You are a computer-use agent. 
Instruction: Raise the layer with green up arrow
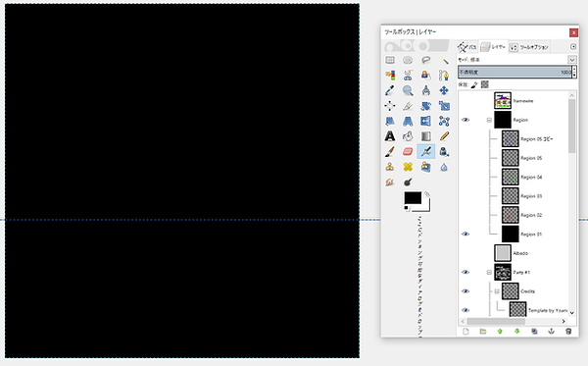click(500, 331)
